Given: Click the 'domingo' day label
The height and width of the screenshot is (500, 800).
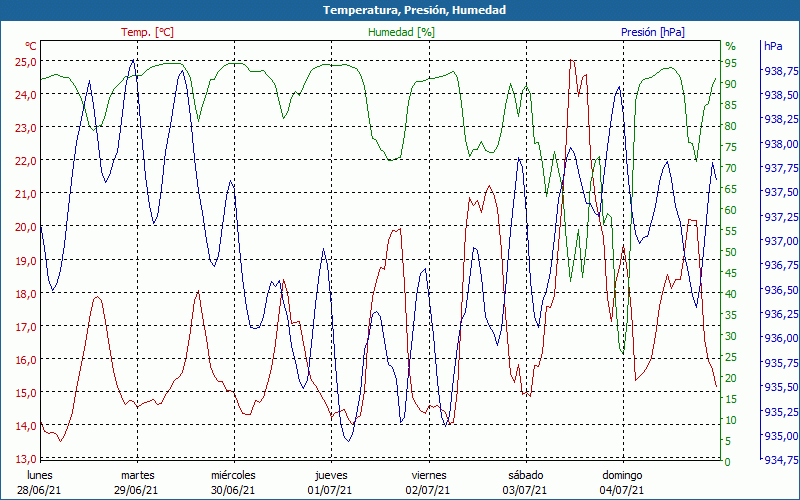Looking at the screenshot, I should [x=622, y=476].
